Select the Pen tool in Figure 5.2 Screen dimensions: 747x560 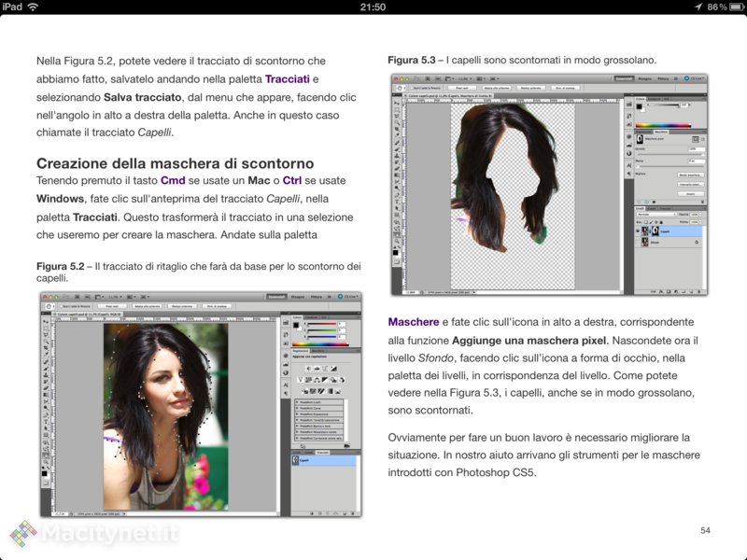coord(46,415)
